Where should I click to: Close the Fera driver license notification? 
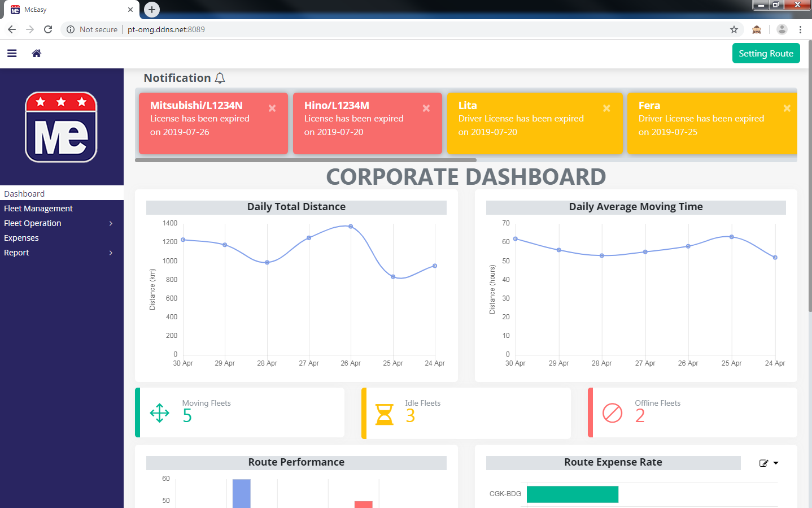(787, 108)
